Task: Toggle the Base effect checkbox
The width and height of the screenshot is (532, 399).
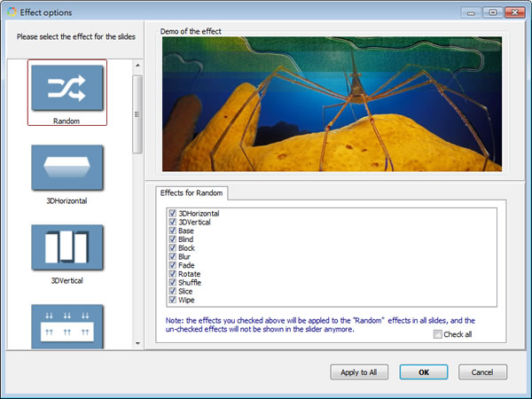Action: pyautogui.click(x=172, y=231)
